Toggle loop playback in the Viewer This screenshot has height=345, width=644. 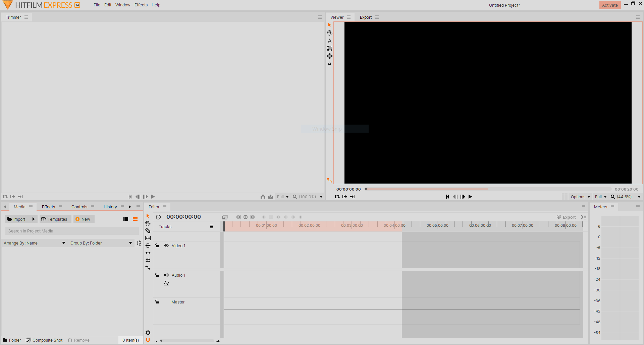click(x=337, y=197)
